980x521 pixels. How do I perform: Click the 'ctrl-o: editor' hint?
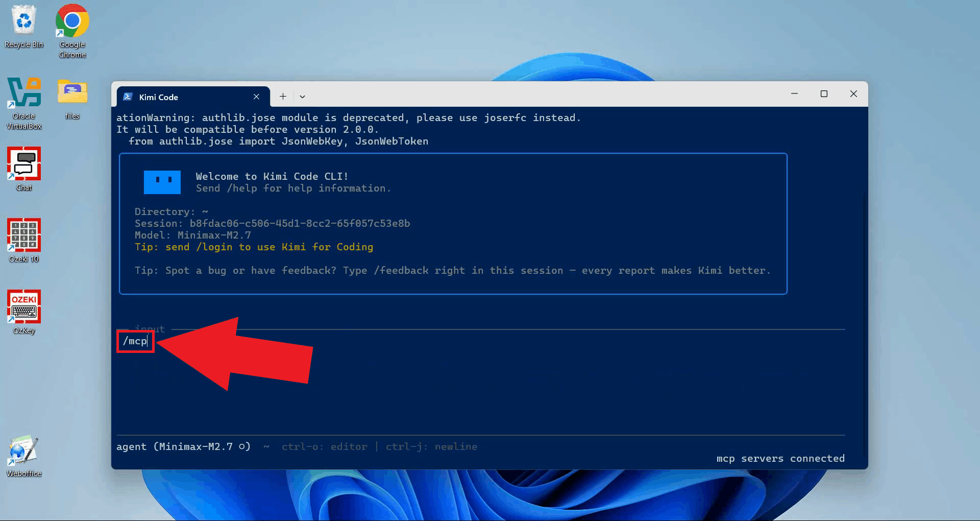(325, 446)
